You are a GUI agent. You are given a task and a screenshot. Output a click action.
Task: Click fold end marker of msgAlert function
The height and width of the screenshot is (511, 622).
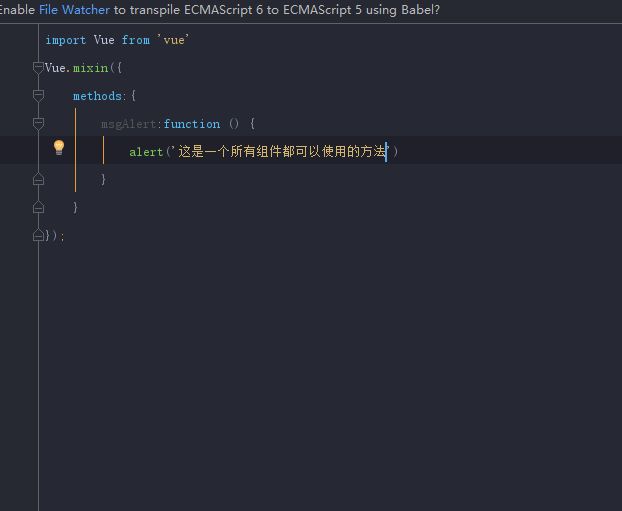pos(38,179)
